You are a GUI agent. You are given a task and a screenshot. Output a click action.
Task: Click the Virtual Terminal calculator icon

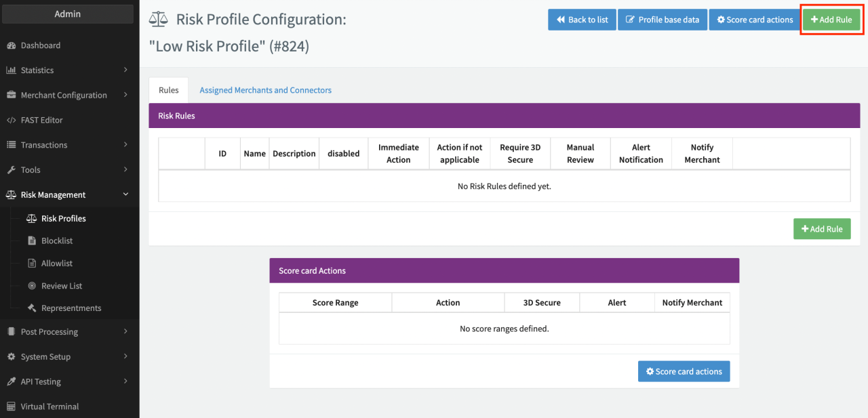pyautogui.click(x=11, y=407)
